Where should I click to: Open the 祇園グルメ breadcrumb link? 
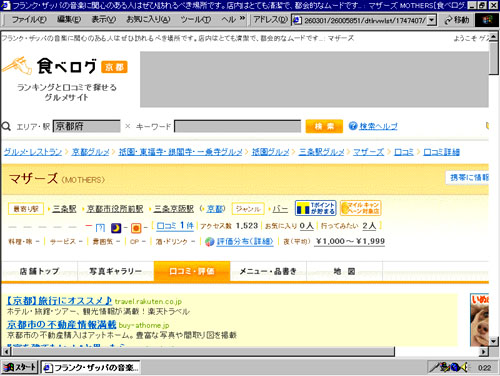[x=270, y=152]
